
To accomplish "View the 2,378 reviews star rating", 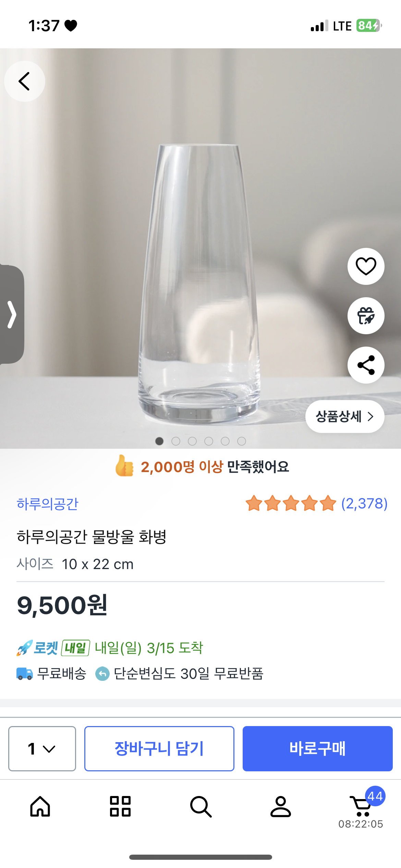I will 316,504.
